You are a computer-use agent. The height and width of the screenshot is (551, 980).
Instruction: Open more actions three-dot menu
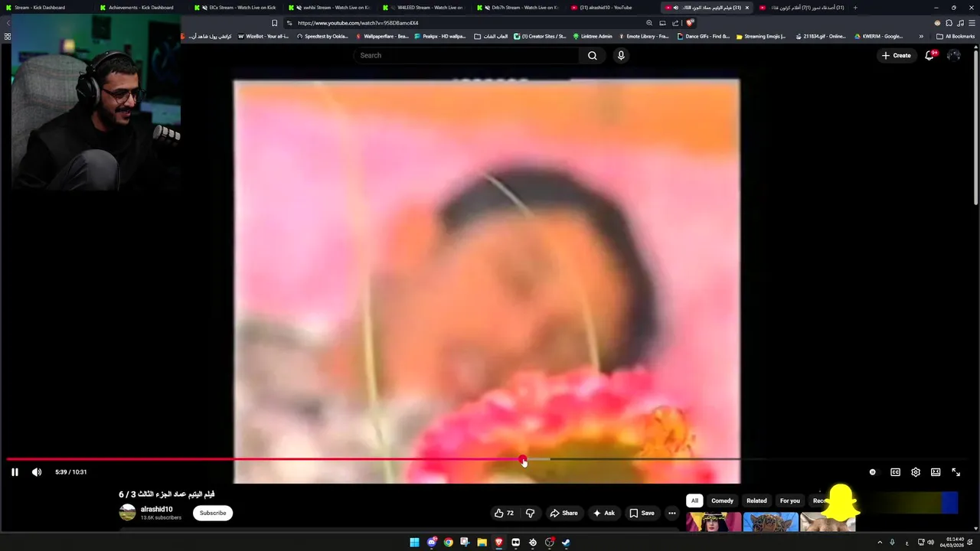pos(671,513)
